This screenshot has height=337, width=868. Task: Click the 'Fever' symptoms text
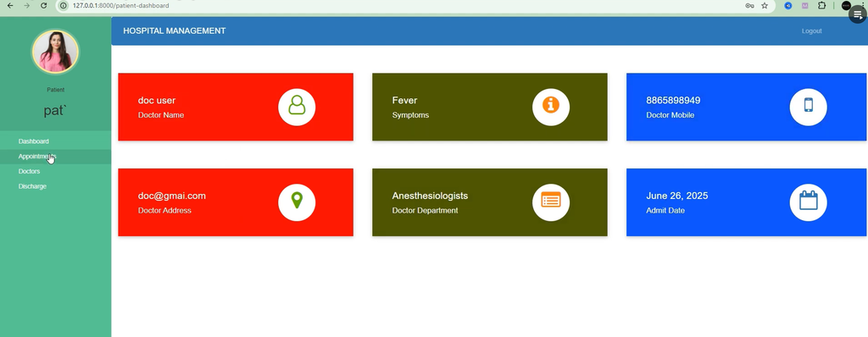pos(404,100)
